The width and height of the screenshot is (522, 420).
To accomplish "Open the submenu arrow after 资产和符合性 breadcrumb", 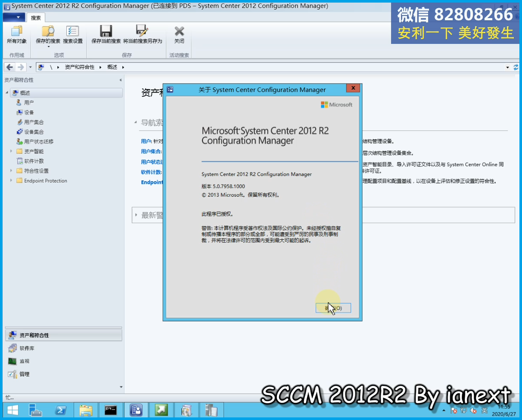I will click(100, 67).
